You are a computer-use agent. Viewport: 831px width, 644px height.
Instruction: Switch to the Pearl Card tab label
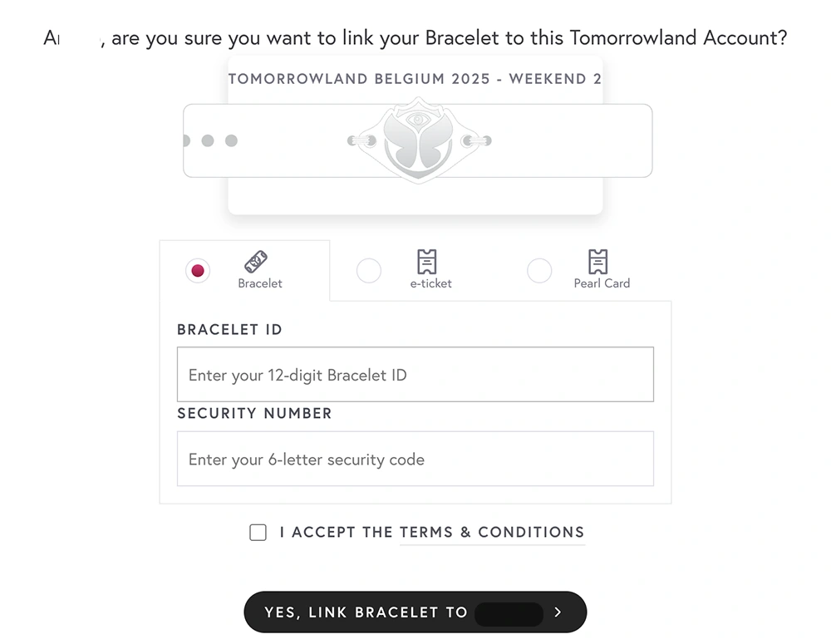coord(602,283)
